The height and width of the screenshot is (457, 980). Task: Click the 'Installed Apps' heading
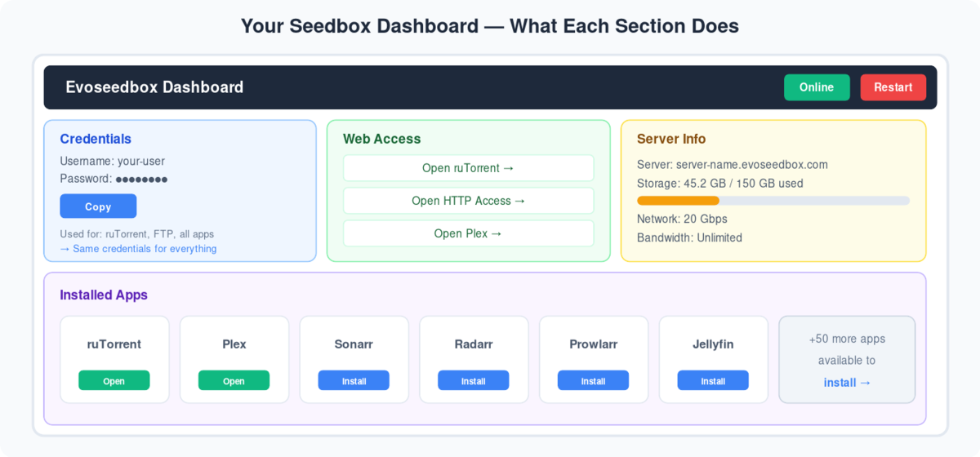(104, 295)
